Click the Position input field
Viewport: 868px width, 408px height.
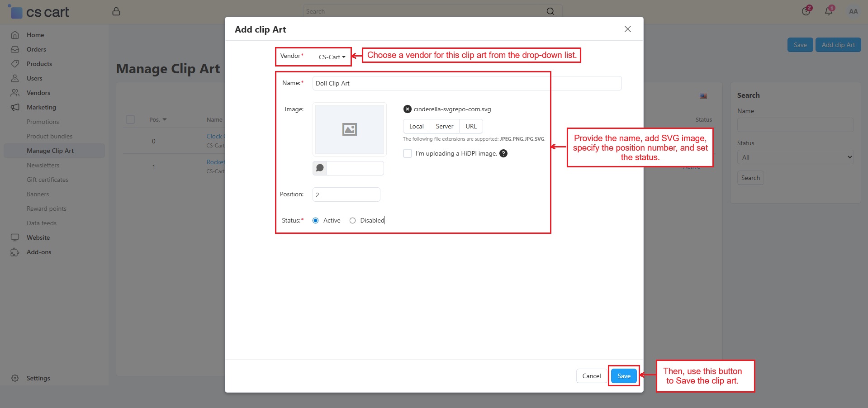pos(346,195)
